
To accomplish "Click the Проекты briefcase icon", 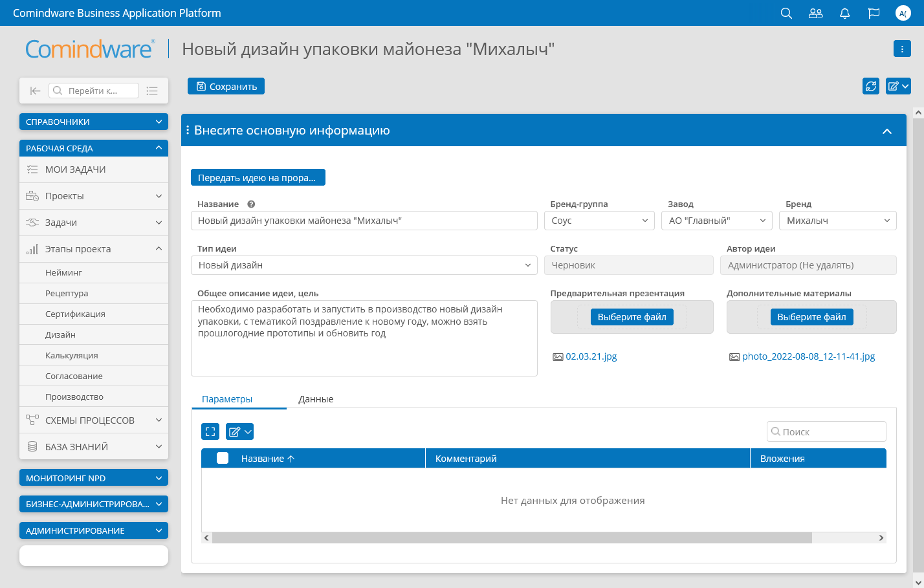I will coord(32,196).
